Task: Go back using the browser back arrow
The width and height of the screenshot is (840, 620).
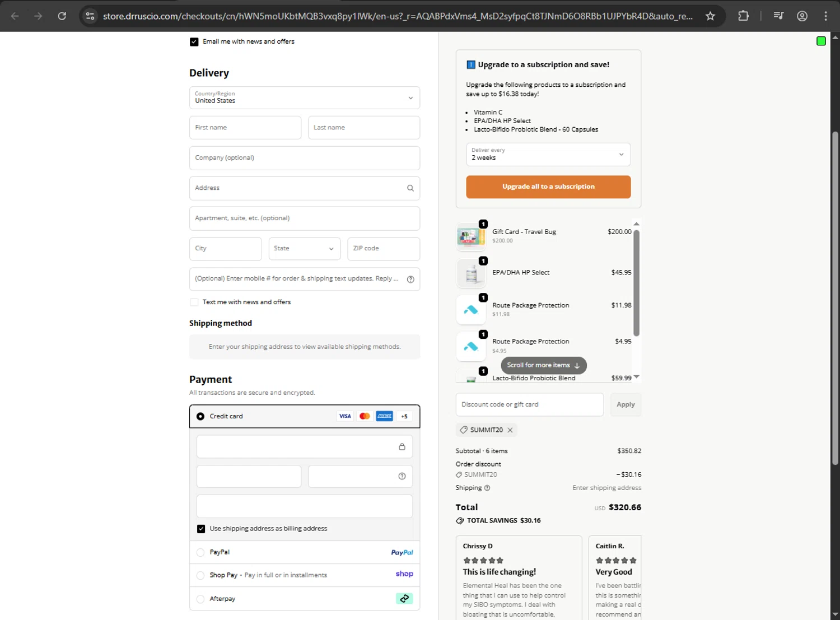Action: tap(15, 16)
